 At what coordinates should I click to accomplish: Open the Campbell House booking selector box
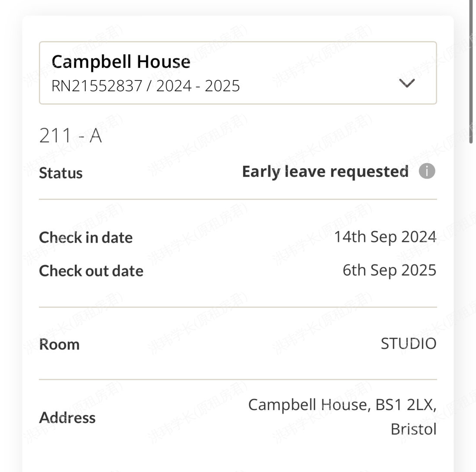pos(238,73)
